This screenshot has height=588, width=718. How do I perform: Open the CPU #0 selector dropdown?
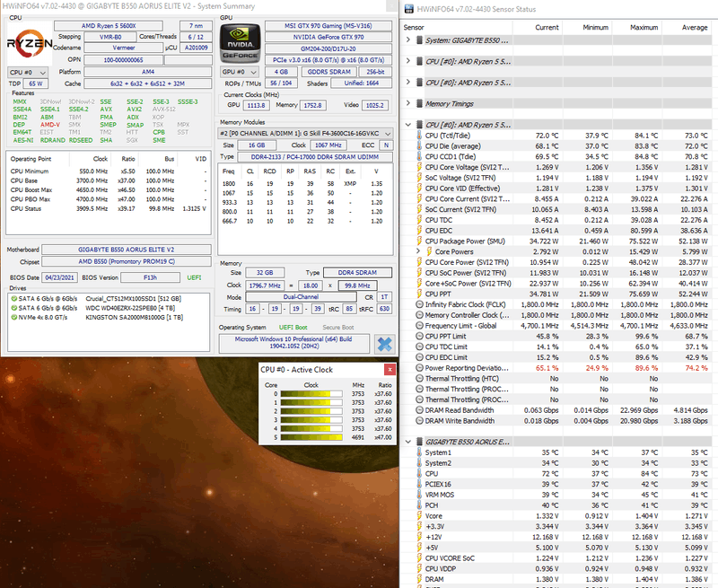28,73
